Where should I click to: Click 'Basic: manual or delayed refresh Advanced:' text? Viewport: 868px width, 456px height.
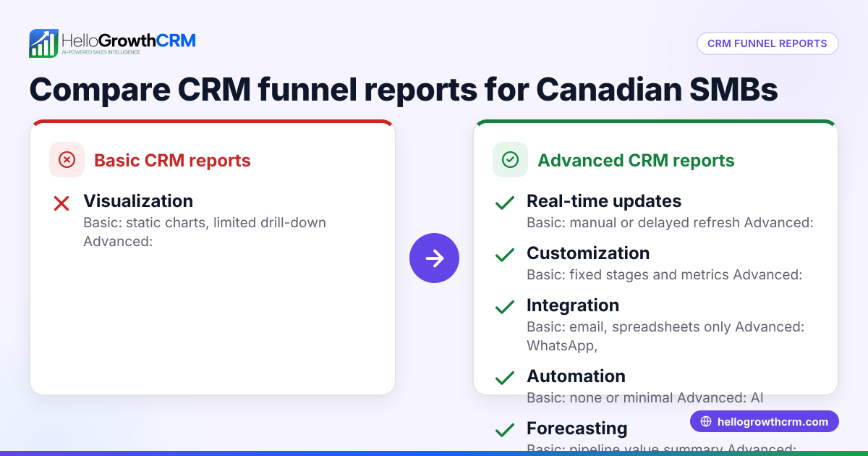point(670,223)
